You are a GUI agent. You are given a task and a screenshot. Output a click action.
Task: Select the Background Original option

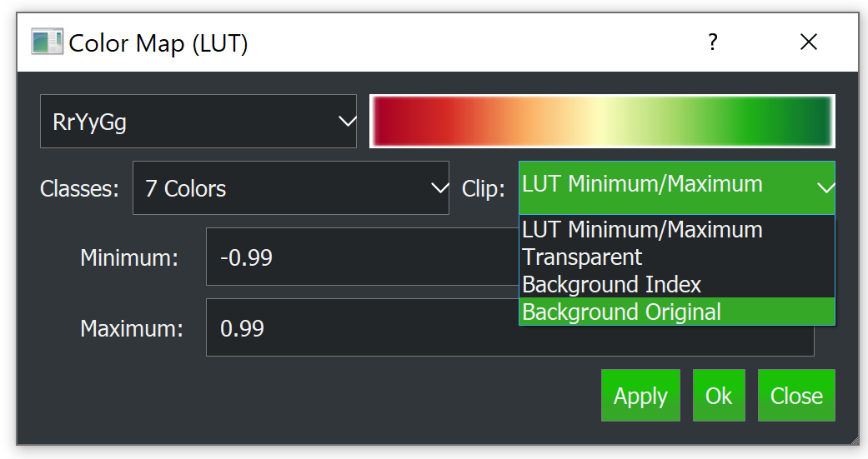coord(621,312)
